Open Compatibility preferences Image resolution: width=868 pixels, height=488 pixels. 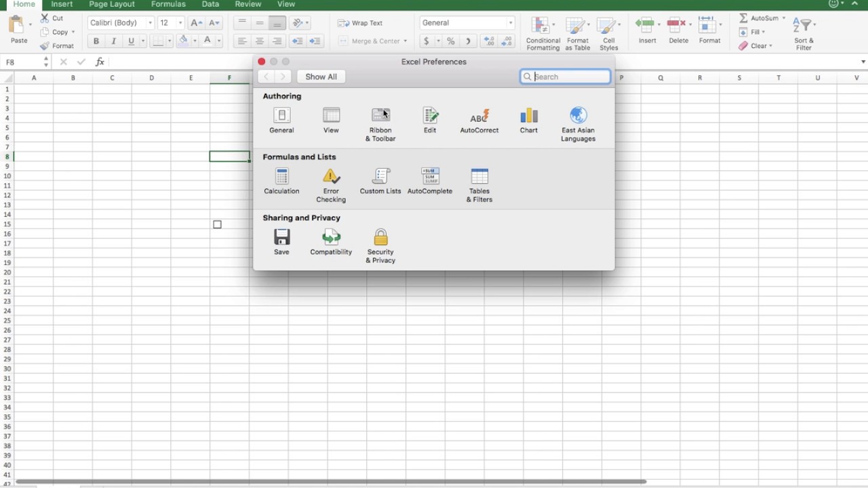[x=331, y=242]
